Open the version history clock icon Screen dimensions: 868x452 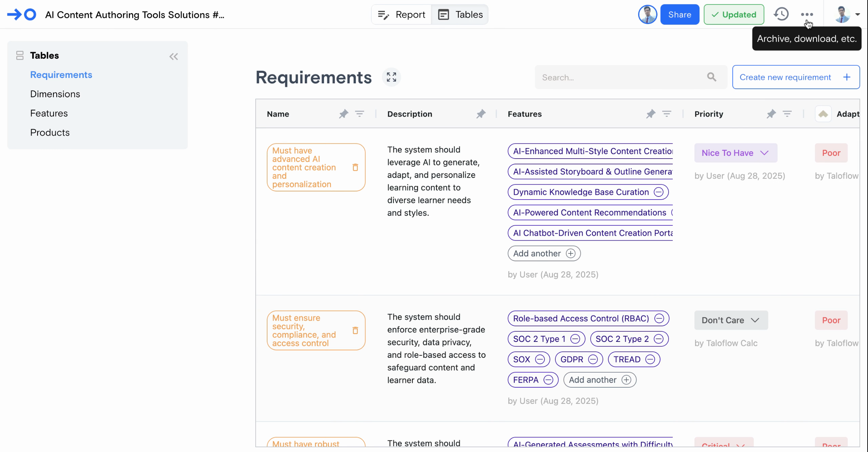click(x=781, y=14)
